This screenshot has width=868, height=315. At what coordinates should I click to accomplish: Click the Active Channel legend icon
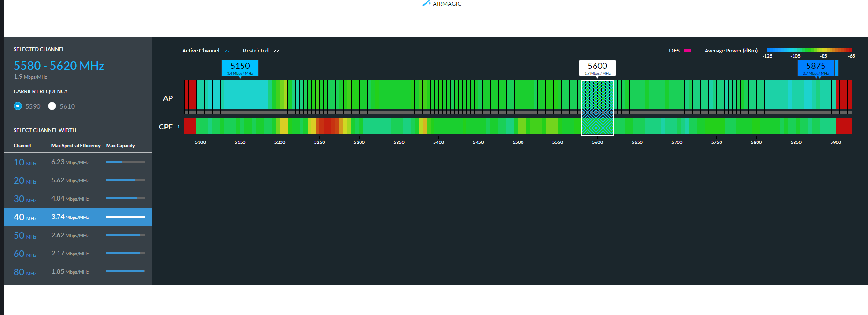click(227, 51)
